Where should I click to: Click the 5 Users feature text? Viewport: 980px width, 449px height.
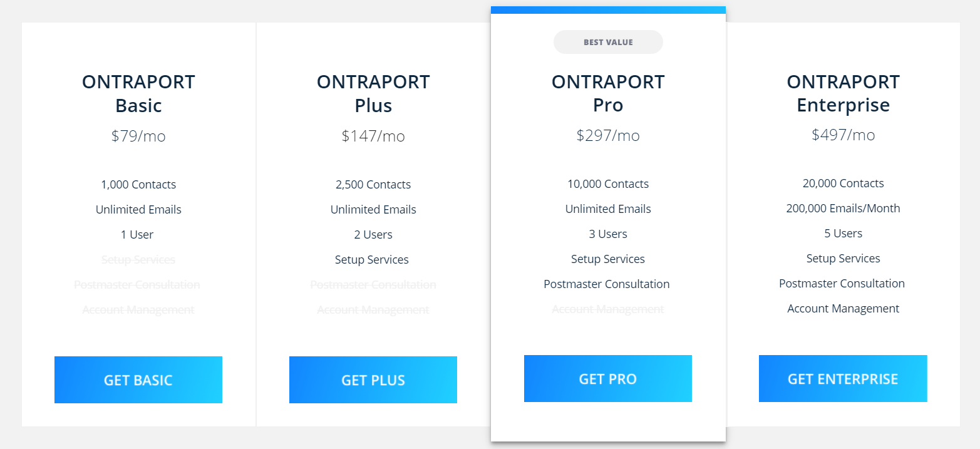[x=843, y=234]
